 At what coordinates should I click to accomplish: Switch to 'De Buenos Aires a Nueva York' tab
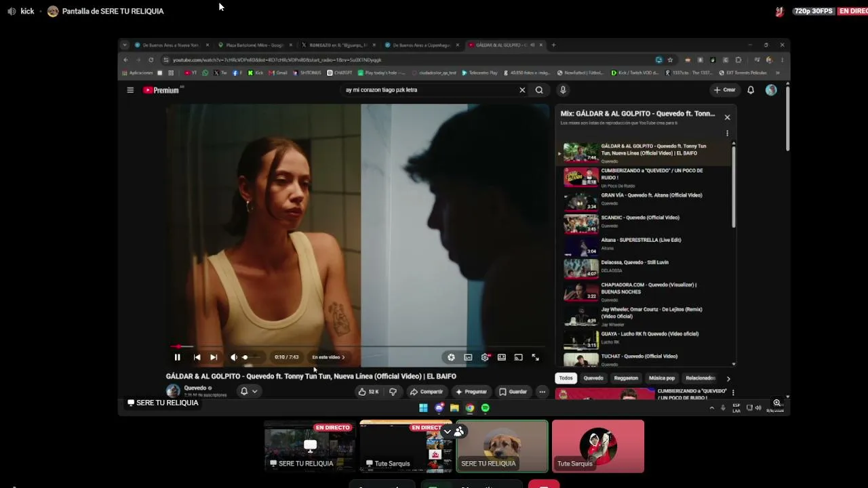171,45
